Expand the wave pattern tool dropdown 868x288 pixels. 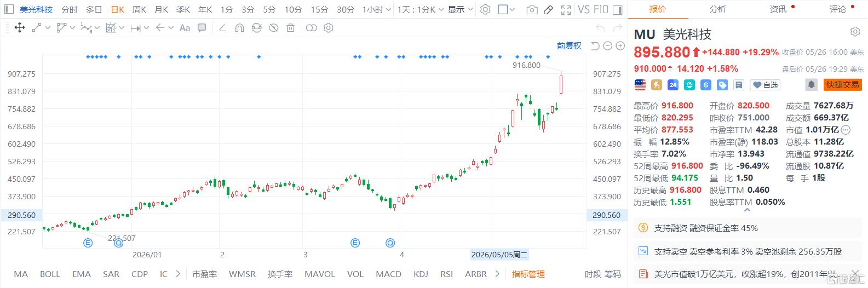coord(97,28)
